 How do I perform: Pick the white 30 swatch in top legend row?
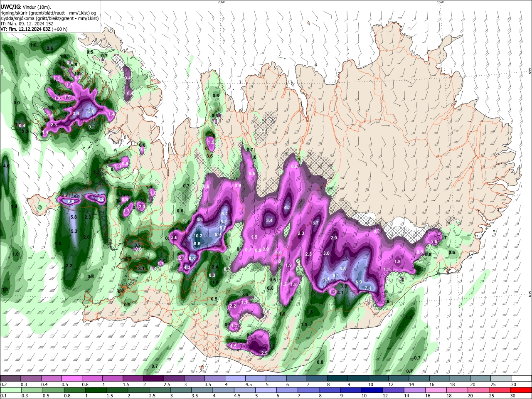522,379
